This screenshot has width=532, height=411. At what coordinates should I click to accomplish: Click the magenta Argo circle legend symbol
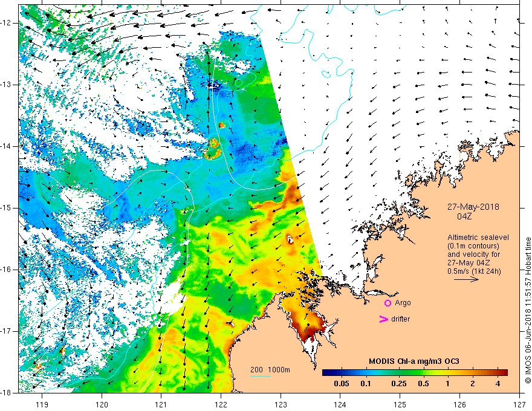point(388,303)
